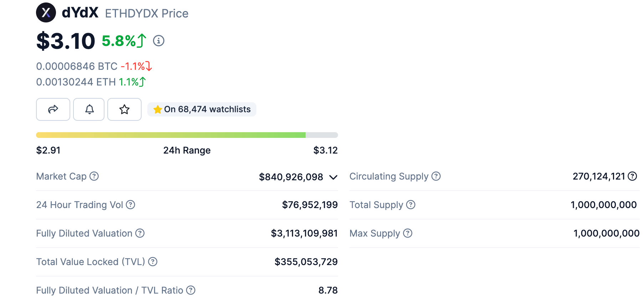This screenshot has width=644, height=300.
Task: Click Total Supply value 1,000,000,000
Action: click(604, 205)
